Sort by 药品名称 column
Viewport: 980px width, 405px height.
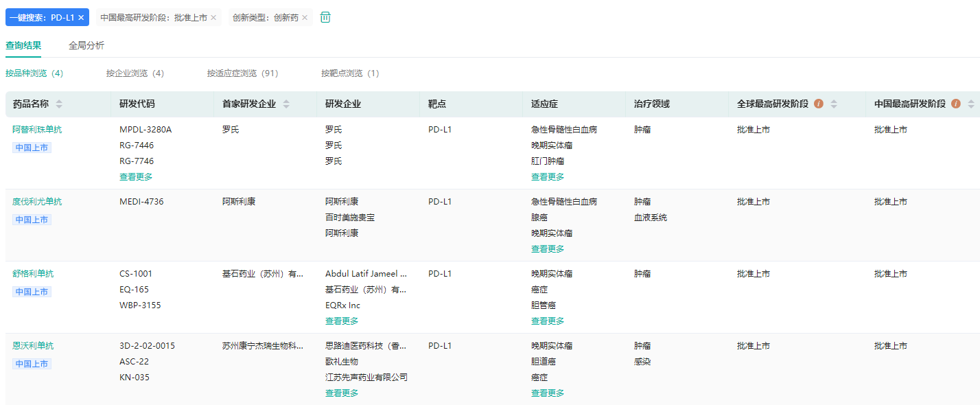tap(59, 104)
